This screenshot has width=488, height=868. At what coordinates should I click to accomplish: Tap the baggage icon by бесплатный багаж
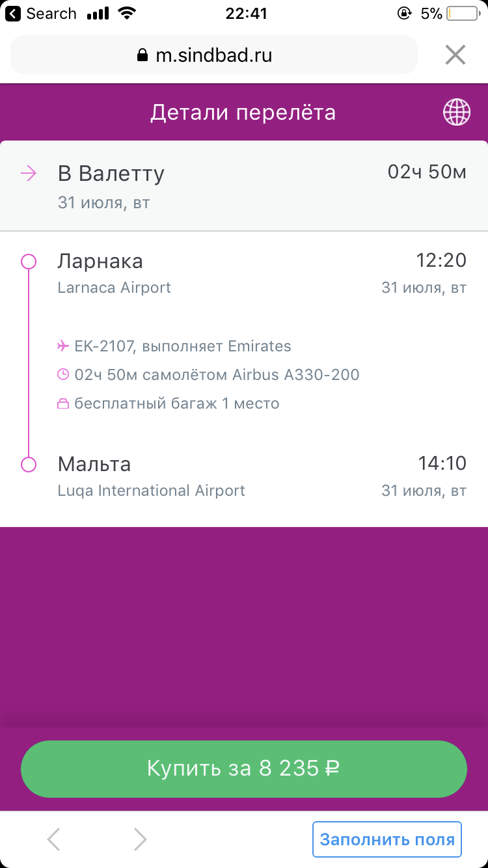coord(63,404)
